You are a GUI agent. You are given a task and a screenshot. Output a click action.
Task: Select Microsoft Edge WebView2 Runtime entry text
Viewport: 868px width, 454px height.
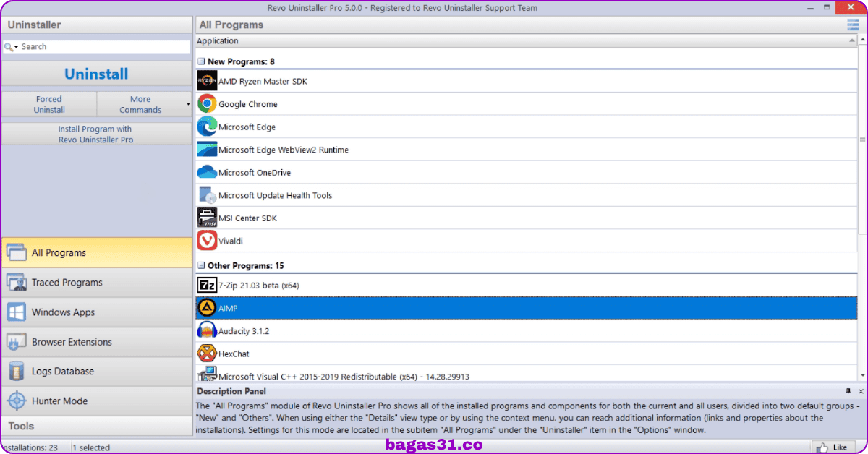[284, 150]
